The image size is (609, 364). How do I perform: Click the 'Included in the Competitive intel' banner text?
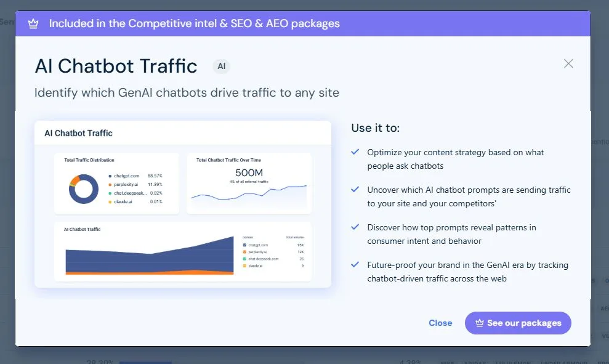tap(194, 24)
